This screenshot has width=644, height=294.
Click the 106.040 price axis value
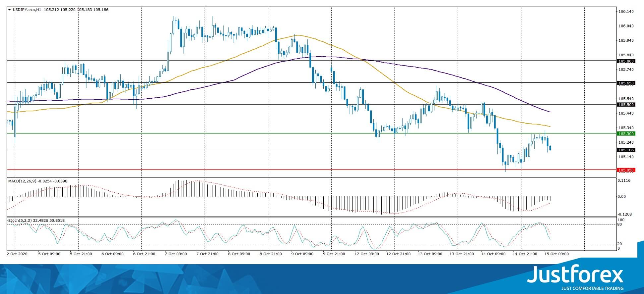click(x=626, y=26)
